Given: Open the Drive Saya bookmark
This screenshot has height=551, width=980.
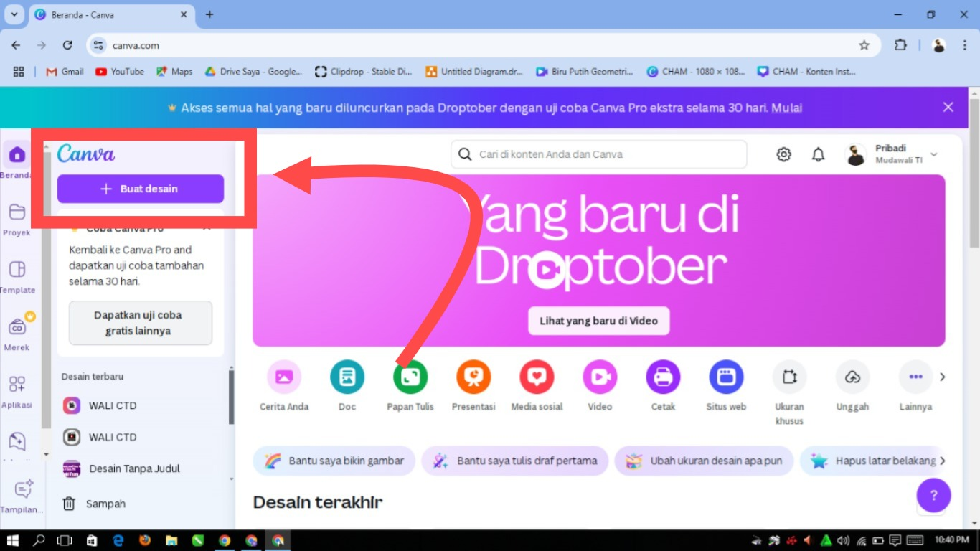Looking at the screenshot, I should click(253, 72).
